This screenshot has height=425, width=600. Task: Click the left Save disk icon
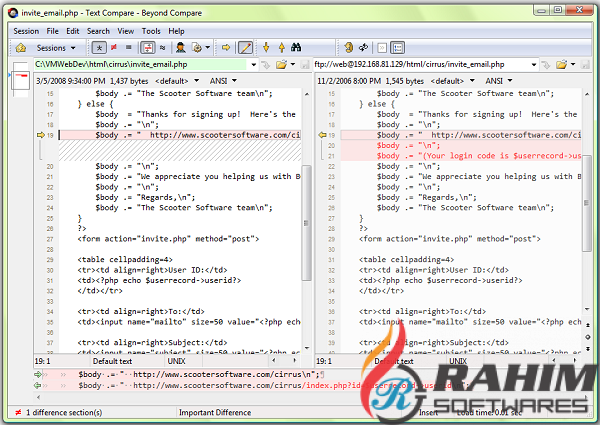(x=305, y=65)
